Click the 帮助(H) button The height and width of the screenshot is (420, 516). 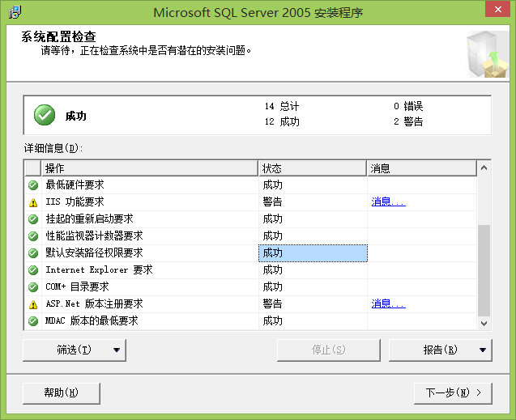coord(62,393)
